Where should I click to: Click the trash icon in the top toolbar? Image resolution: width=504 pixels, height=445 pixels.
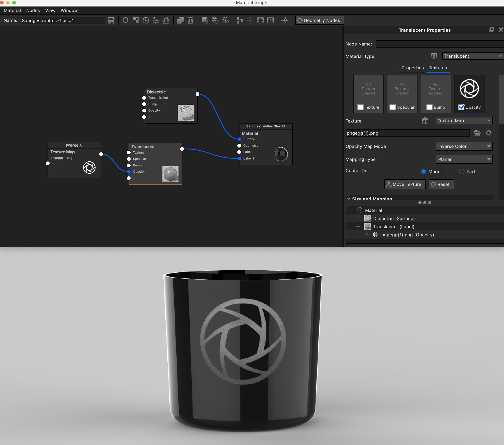pos(190,20)
